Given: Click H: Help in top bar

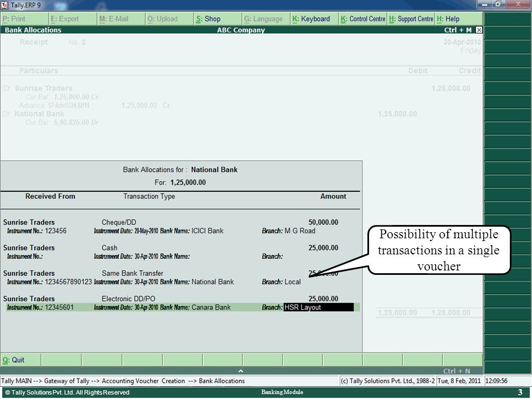Looking at the screenshot, I should pyautogui.click(x=459, y=19).
